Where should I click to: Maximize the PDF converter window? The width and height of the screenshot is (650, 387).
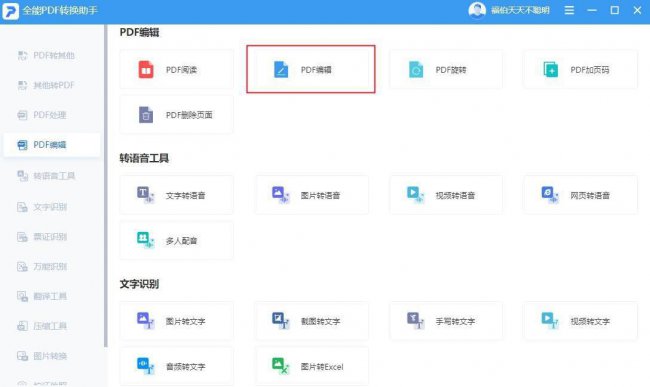coord(615,10)
